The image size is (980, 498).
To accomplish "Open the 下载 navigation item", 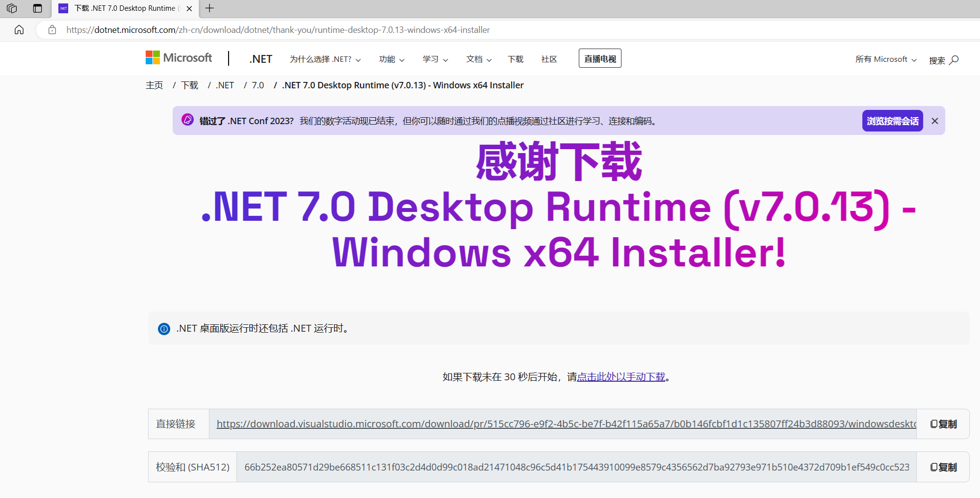I will click(x=516, y=59).
